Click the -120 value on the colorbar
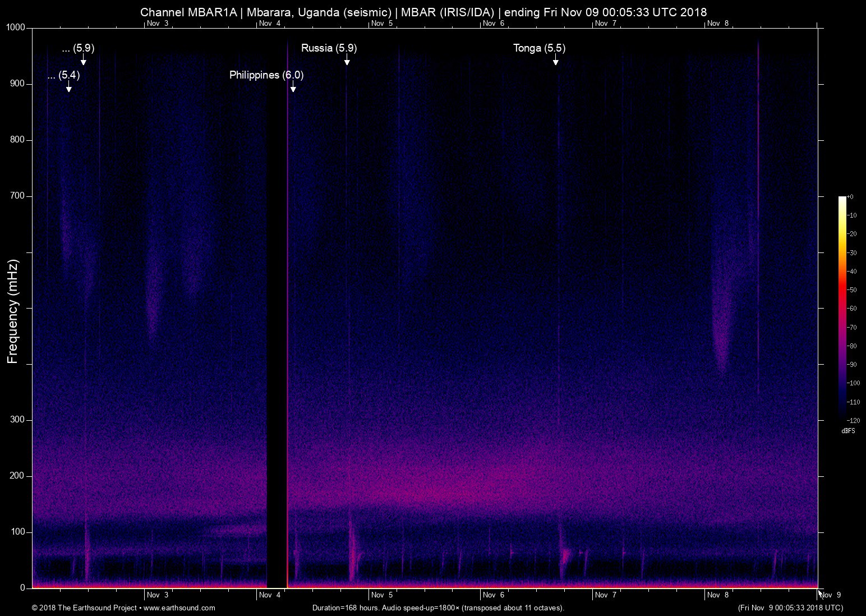The image size is (866, 616). 853,420
